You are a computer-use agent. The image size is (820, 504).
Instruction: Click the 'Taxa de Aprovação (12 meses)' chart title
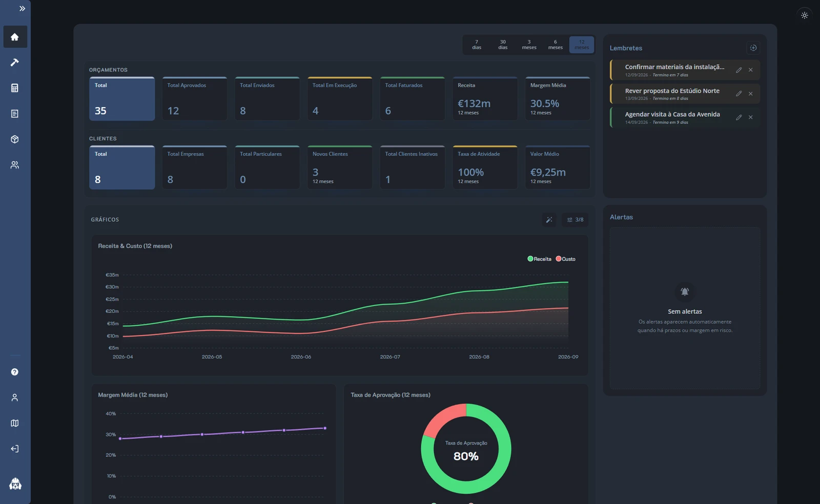(x=391, y=395)
